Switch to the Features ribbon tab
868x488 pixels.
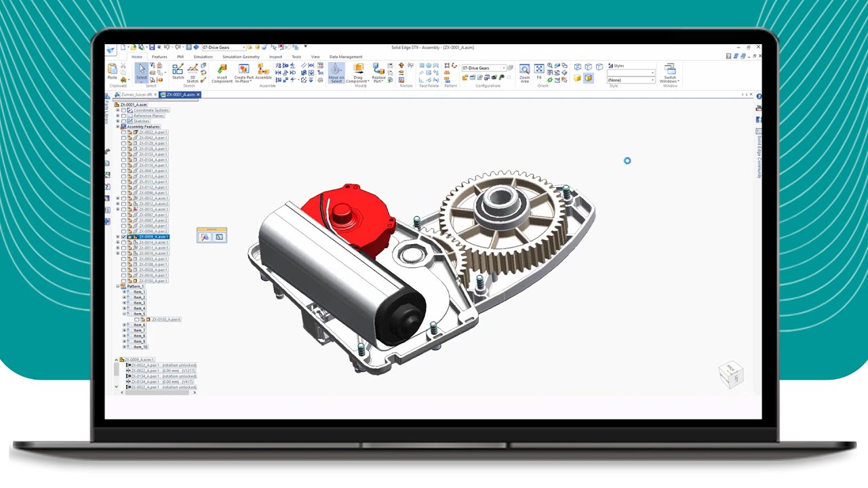[x=159, y=57]
